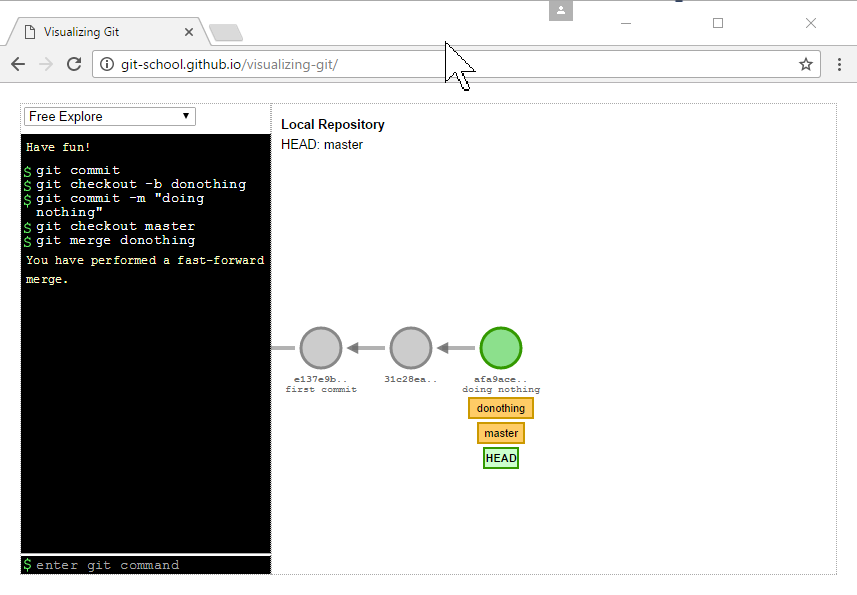The width and height of the screenshot is (857, 595).
Task: Open a new browser tab
Action: pos(226,33)
